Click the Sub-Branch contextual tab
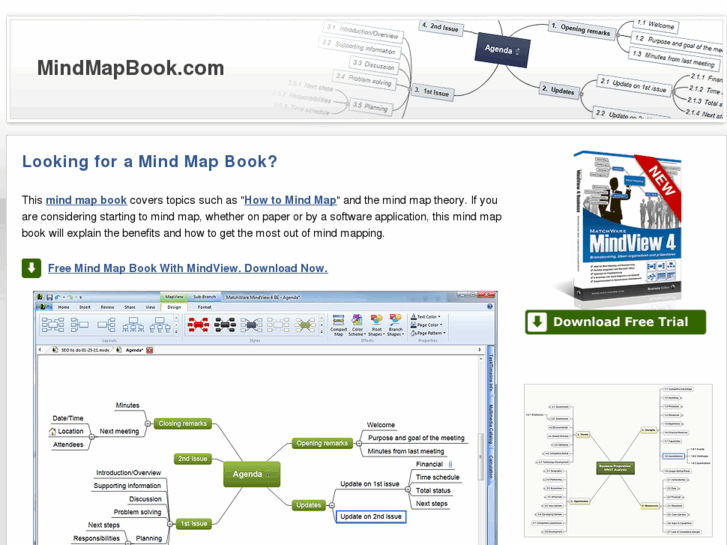The width and height of the screenshot is (727, 545). (x=204, y=297)
